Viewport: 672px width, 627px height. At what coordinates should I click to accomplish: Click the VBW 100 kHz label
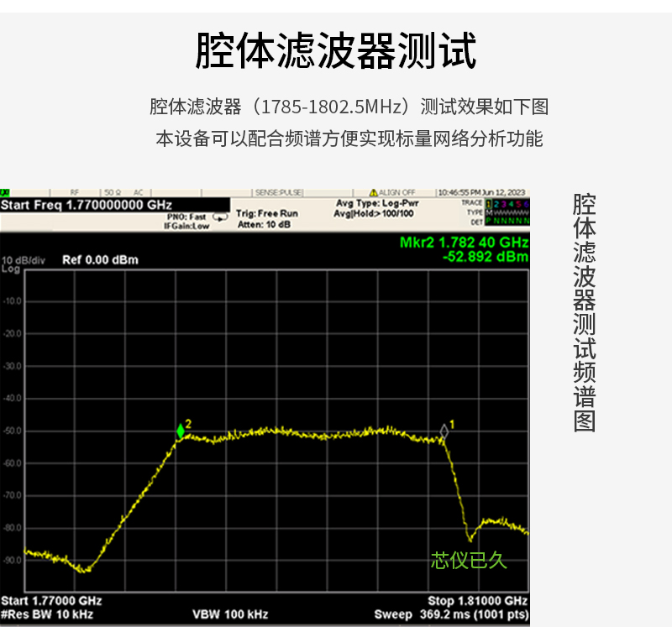pyautogui.click(x=230, y=614)
